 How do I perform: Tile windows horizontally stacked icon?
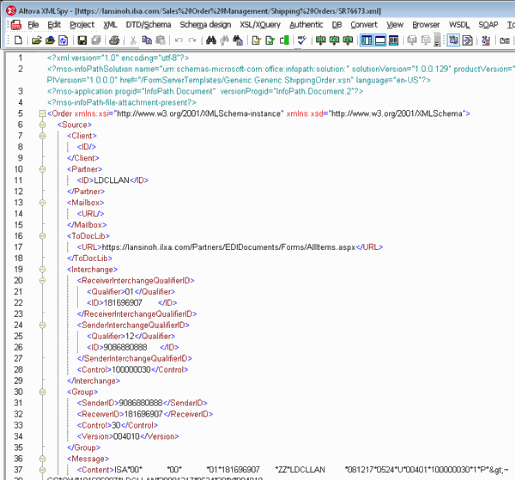tap(380, 40)
